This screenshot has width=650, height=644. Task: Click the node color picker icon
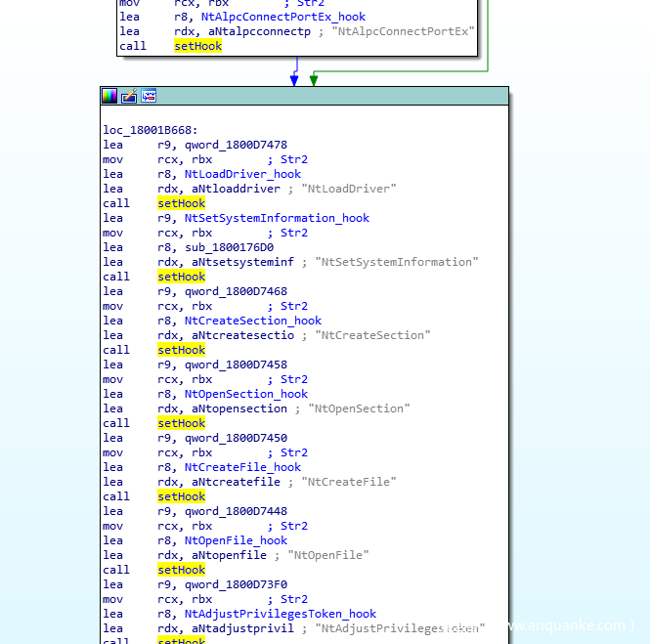(x=109, y=96)
